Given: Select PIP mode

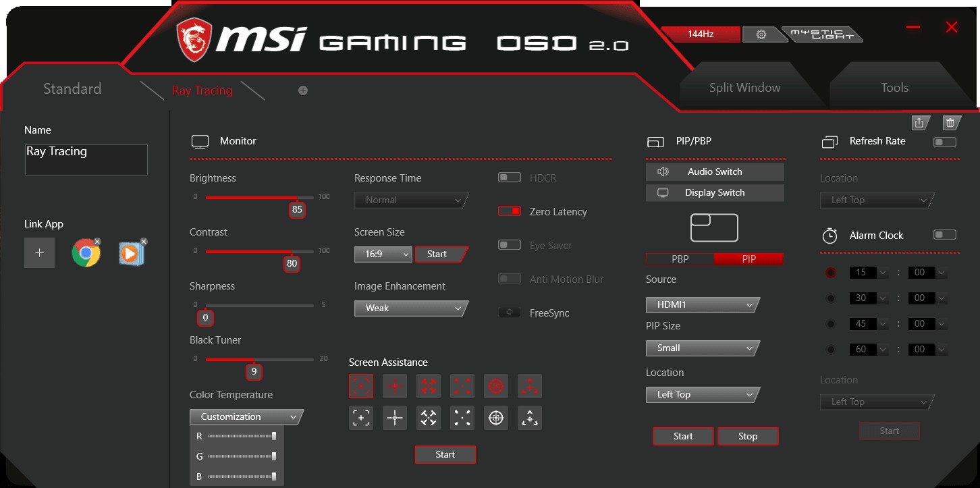Looking at the screenshot, I should pos(748,259).
